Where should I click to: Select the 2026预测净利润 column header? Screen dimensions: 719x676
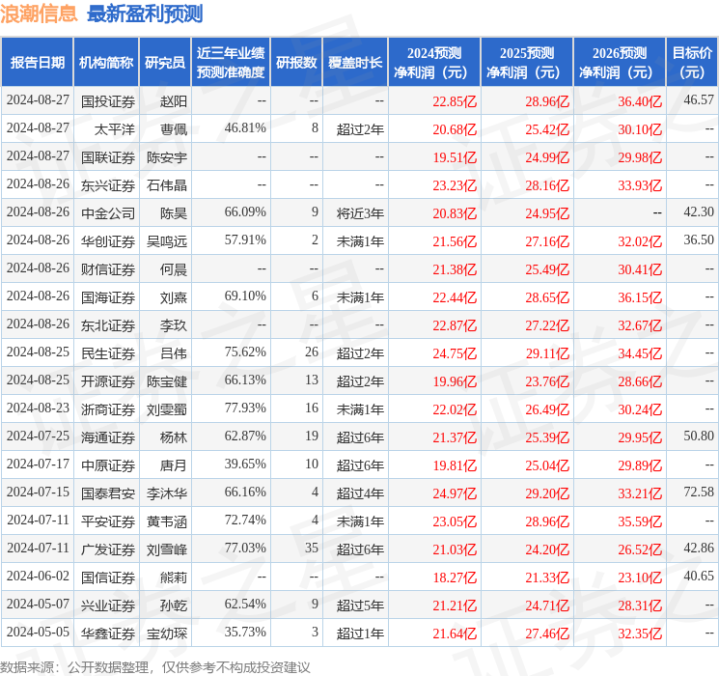pyautogui.click(x=619, y=62)
